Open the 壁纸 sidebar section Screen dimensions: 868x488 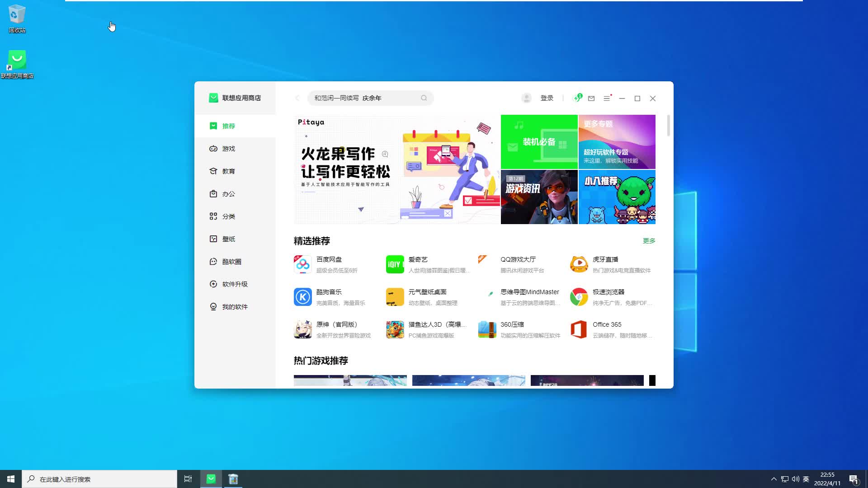coord(235,239)
